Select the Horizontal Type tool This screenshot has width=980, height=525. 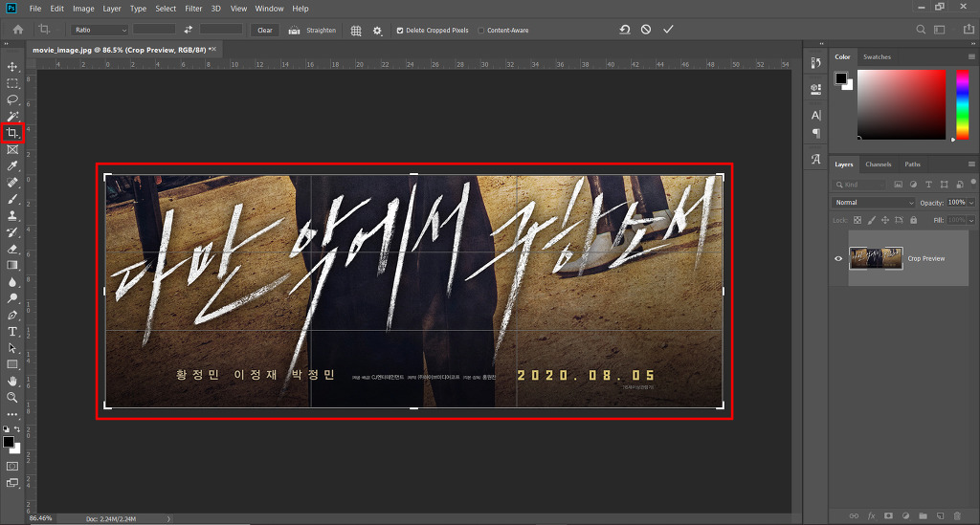11,332
